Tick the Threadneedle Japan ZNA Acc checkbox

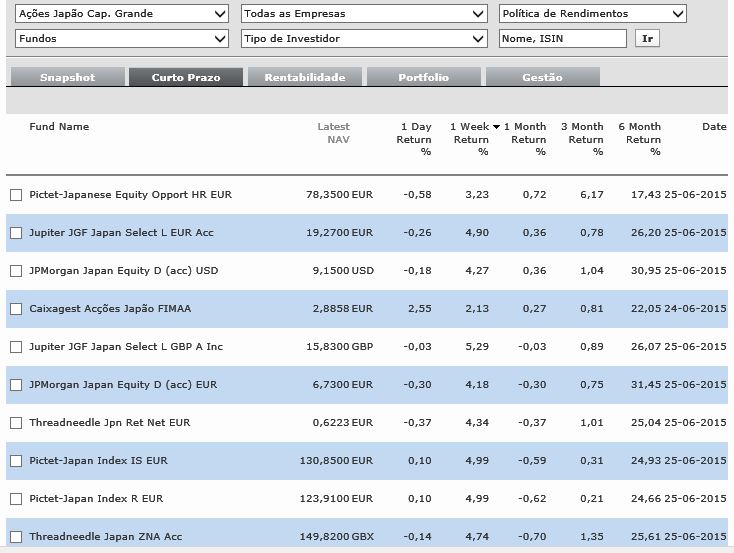click(16, 537)
